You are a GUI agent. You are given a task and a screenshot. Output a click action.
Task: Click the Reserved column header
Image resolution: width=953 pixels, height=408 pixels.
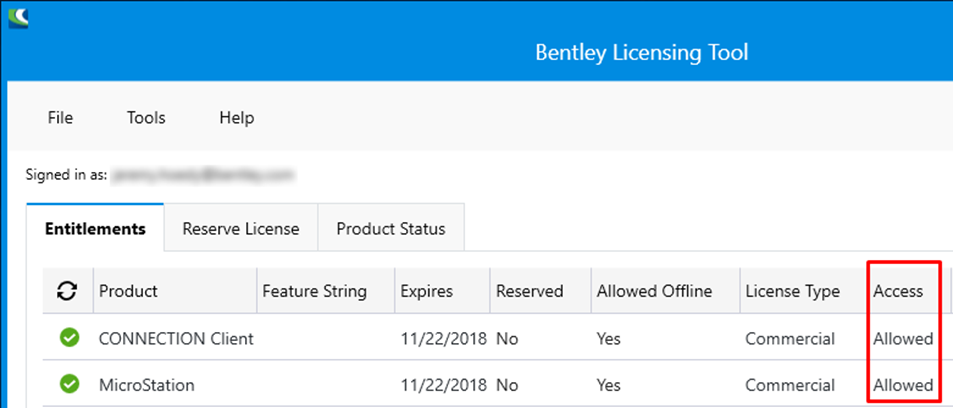(529, 291)
